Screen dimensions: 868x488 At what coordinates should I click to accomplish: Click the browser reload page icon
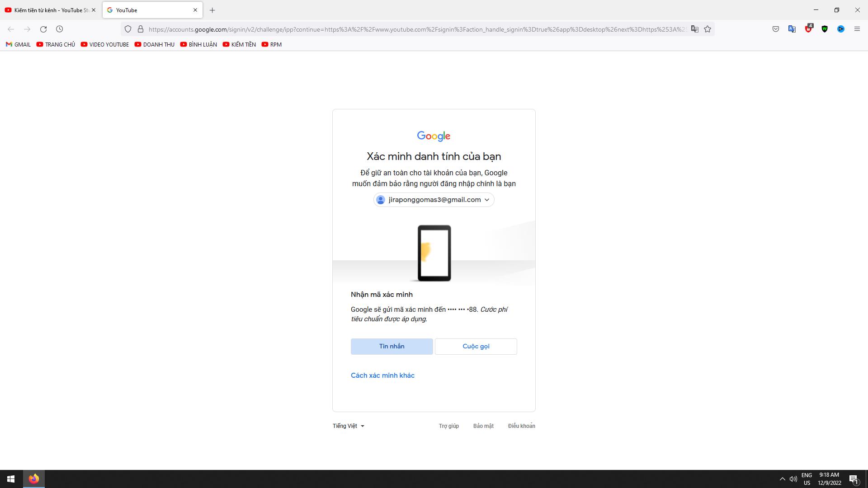click(43, 29)
